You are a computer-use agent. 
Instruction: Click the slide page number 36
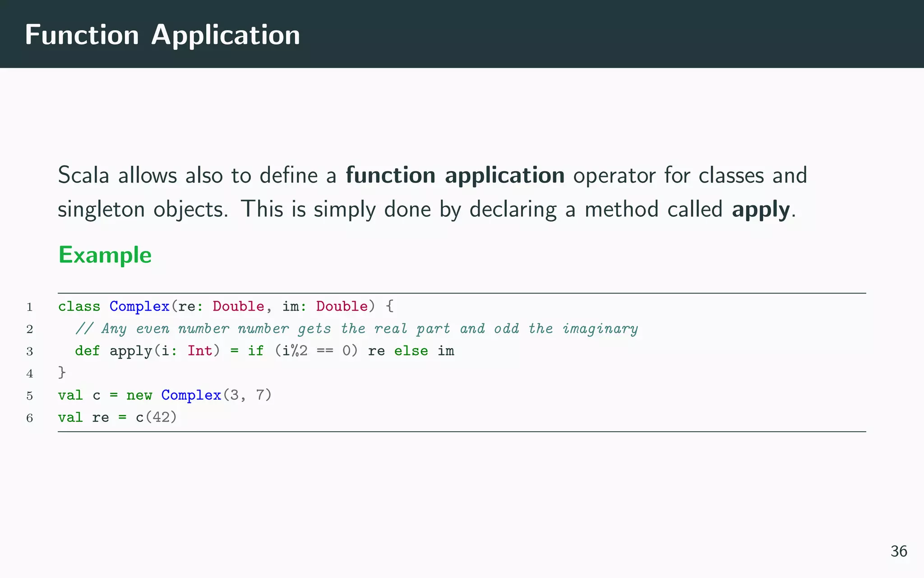[x=898, y=551]
